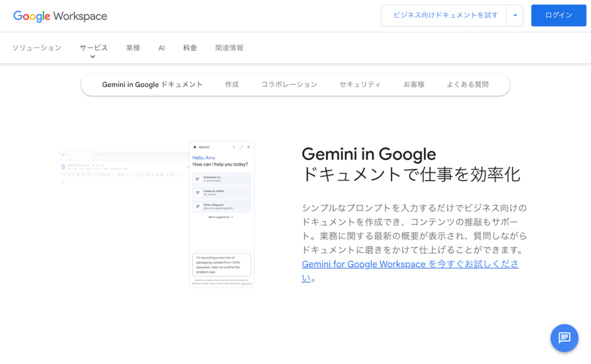Click the Learn more link in Gemini disclaimer
Image resolution: width=591 pixels, height=364 pixels.
246,283
